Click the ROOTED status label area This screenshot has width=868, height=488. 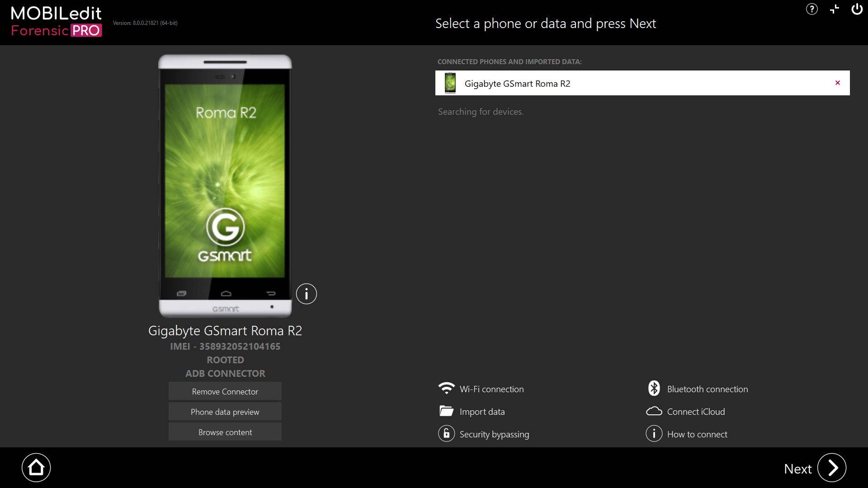click(x=225, y=359)
